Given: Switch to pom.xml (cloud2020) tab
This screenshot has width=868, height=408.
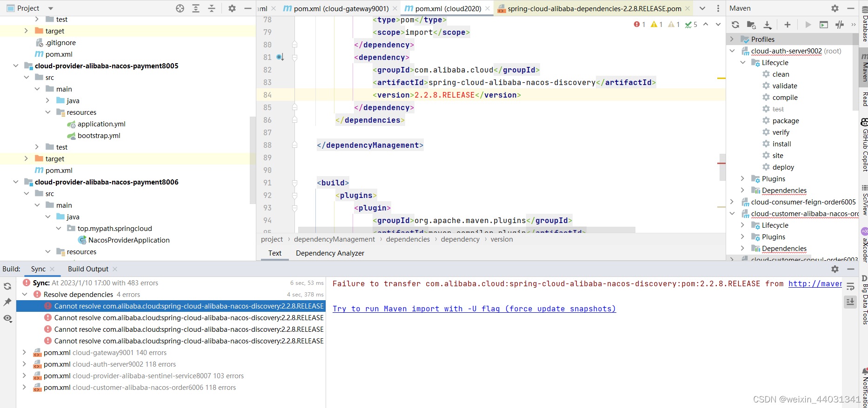Looking at the screenshot, I should (448, 8).
